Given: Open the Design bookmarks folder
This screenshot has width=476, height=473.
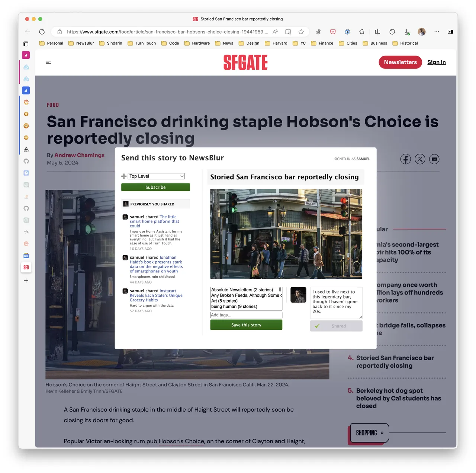Looking at the screenshot, I should click(x=249, y=43).
